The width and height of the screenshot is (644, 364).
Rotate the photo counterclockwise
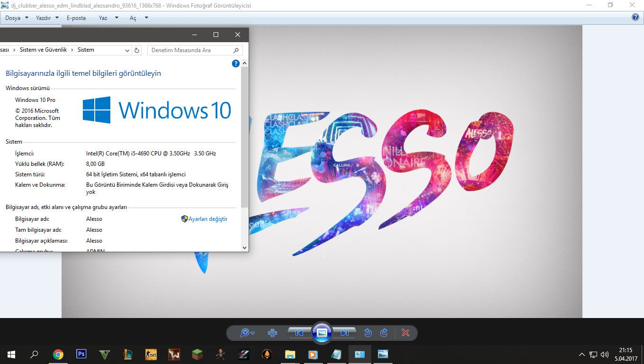click(x=368, y=333)
